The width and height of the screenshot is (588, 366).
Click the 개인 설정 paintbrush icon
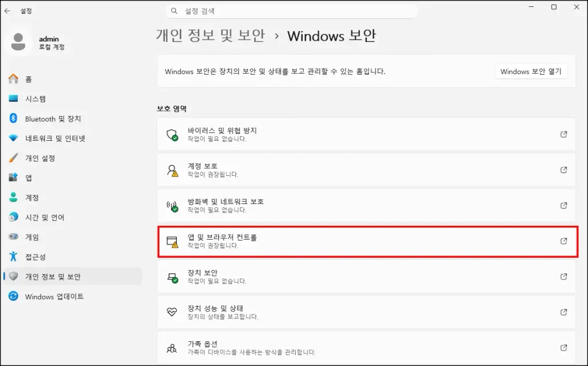pos(14,157)
